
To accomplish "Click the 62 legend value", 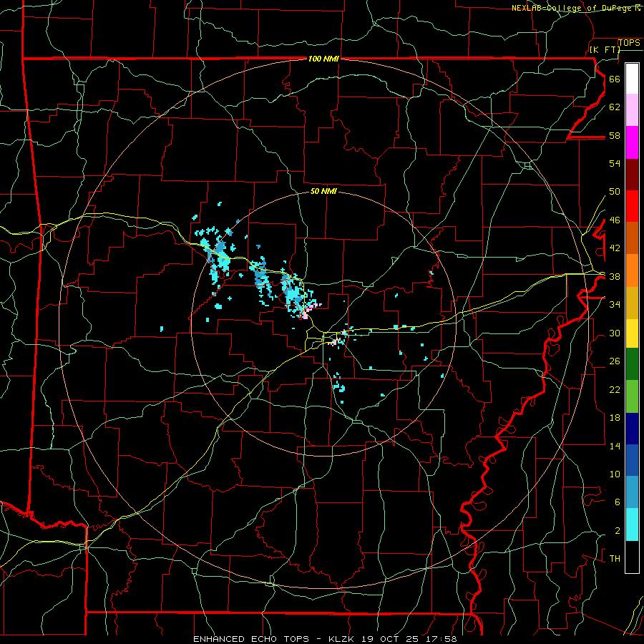I will [x=615, y=107].
